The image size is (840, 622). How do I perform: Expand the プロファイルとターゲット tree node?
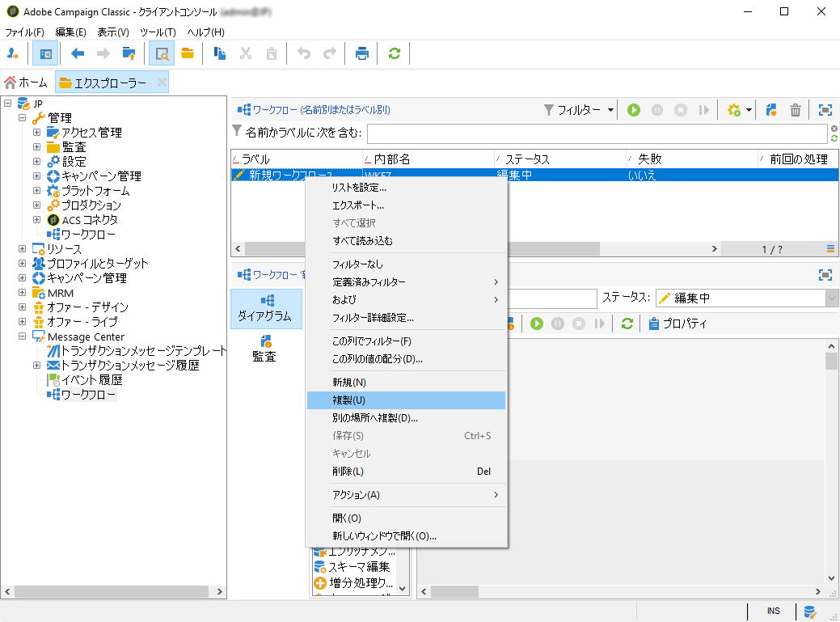pyautogui.click(x=22, y=263)
